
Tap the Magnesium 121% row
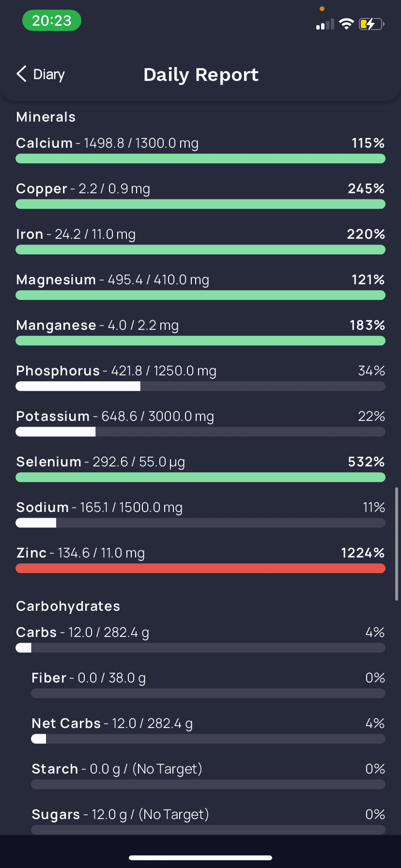pos(200,286)
